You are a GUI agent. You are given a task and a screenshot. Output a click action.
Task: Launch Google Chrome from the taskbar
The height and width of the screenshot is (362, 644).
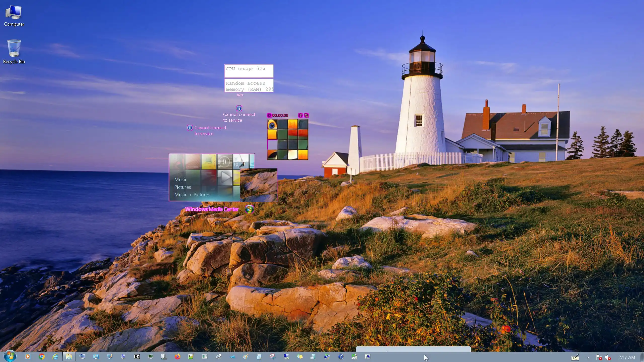tap(42, 356)
